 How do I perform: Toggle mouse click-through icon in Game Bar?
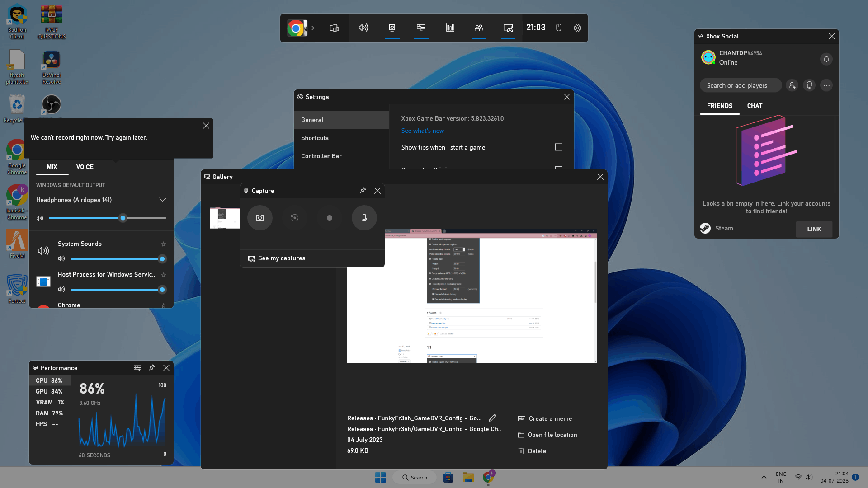pos(559,28)
